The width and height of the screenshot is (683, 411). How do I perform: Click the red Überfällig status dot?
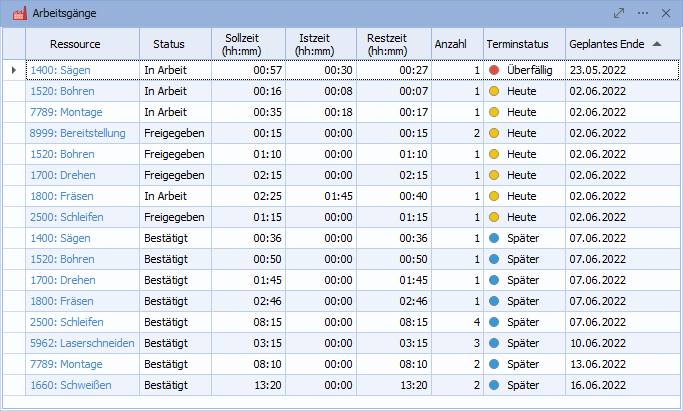coord(494,70)
